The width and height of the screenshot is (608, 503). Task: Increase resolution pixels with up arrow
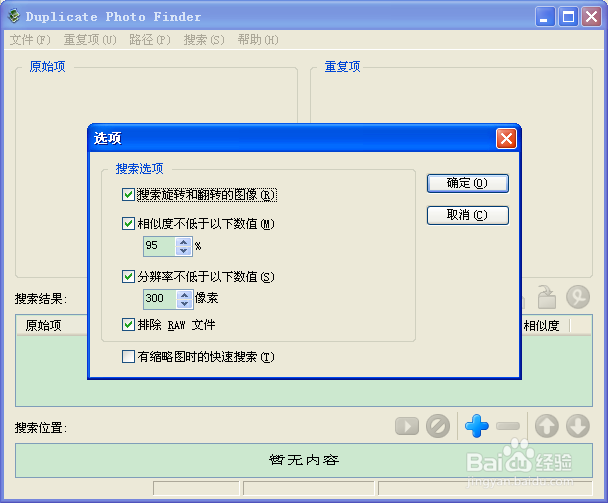click(185, 295)
